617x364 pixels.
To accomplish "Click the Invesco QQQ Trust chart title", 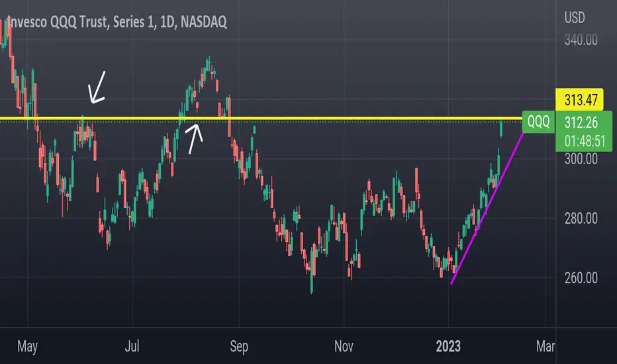I will click(117, 22).
